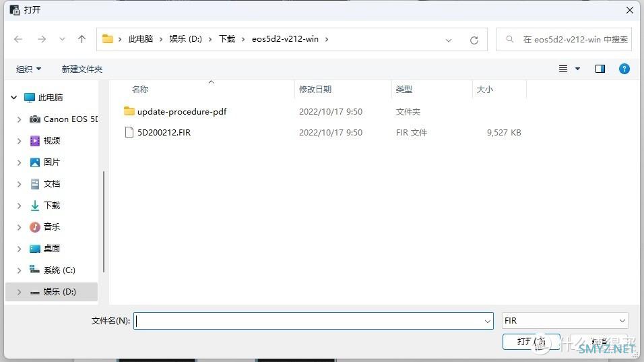The height and width of the screenshot is (362, 644).
Task: Create a folder with 新建文件夹
Action: tap(82, 69)
